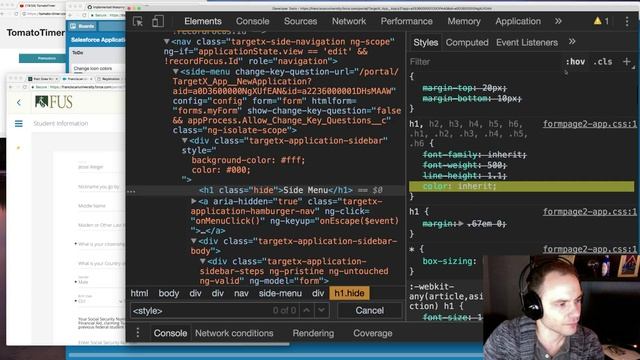Activate the inspect element picker icon
Screen dimensions: 640x360
tap(138, 21)
